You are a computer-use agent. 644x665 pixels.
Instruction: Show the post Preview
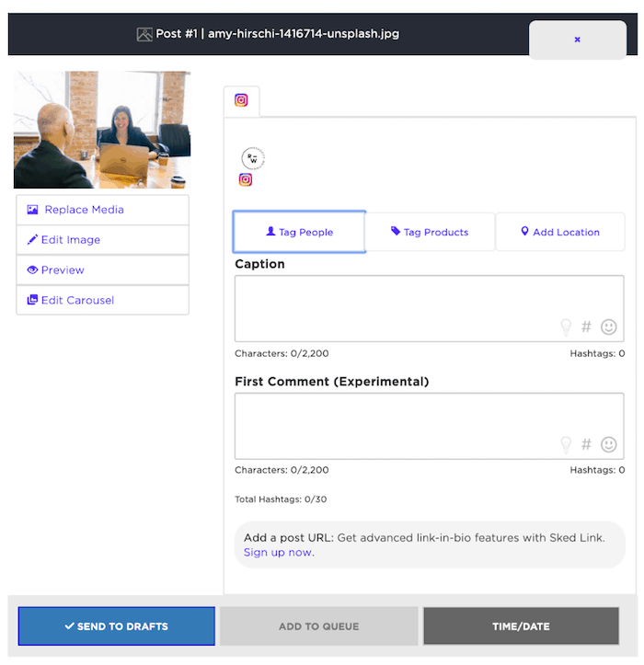[x=103, y=270]
